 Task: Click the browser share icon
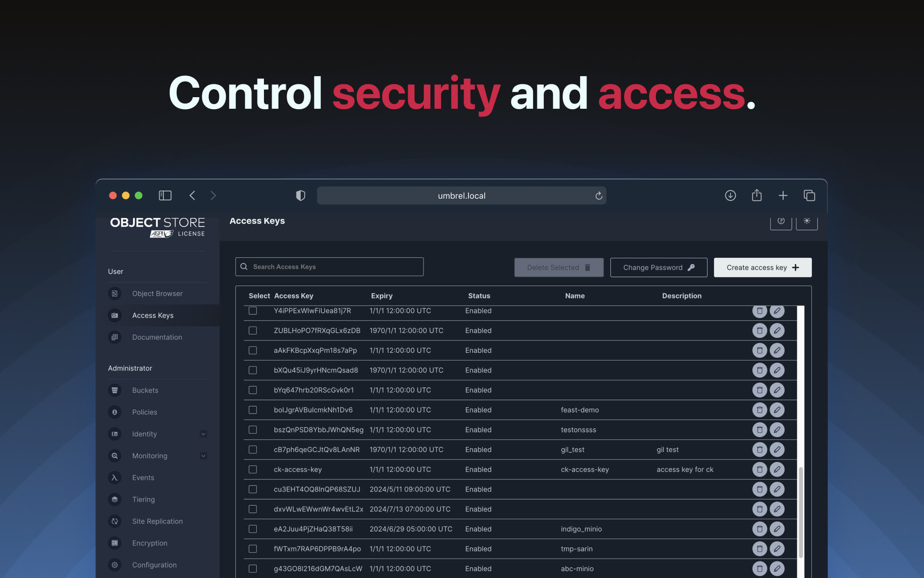pos(757,196)
